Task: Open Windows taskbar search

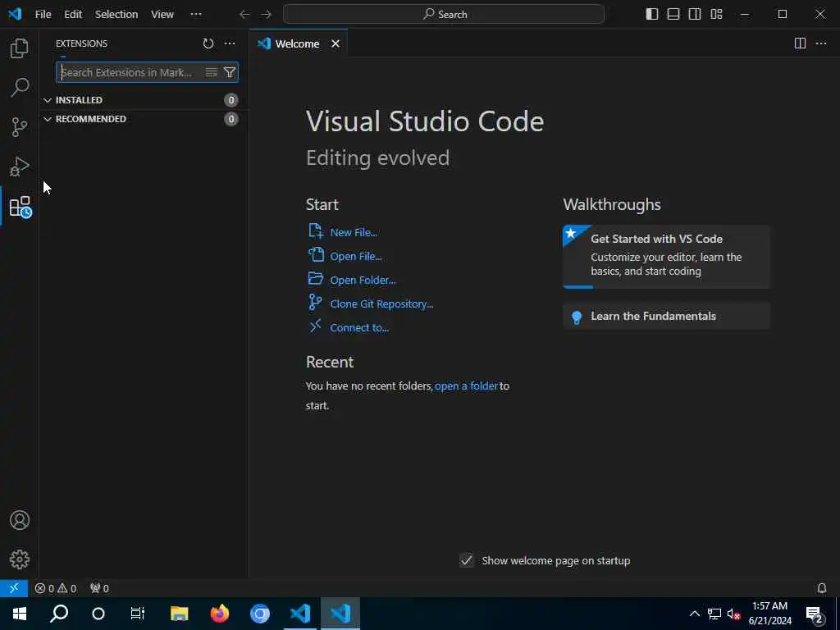Action: [59, 614]
